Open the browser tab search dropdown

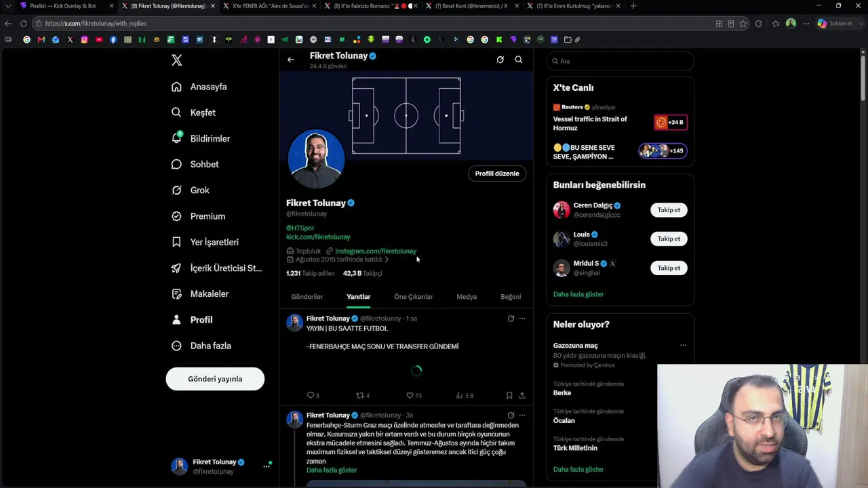pos(7,6)
